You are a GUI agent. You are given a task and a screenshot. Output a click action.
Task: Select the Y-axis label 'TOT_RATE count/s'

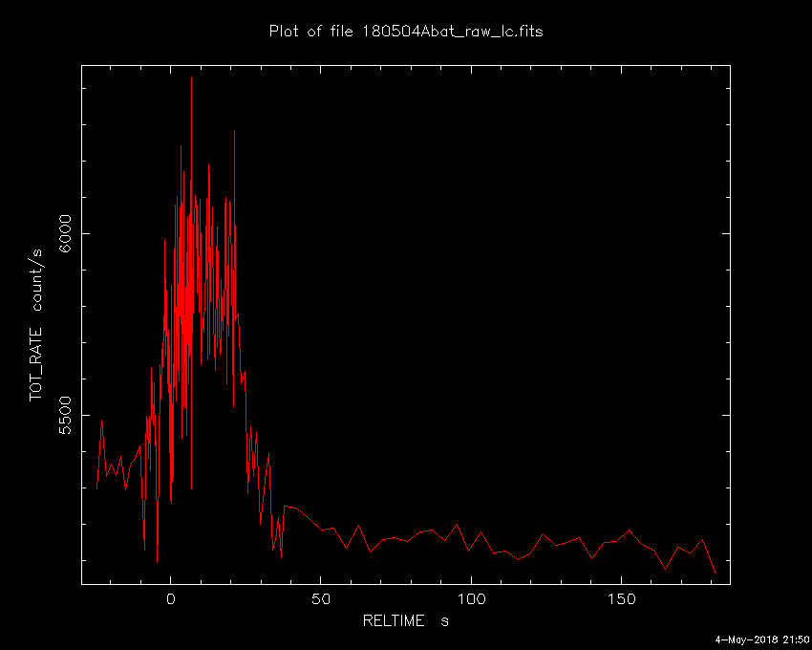(35, 326)
